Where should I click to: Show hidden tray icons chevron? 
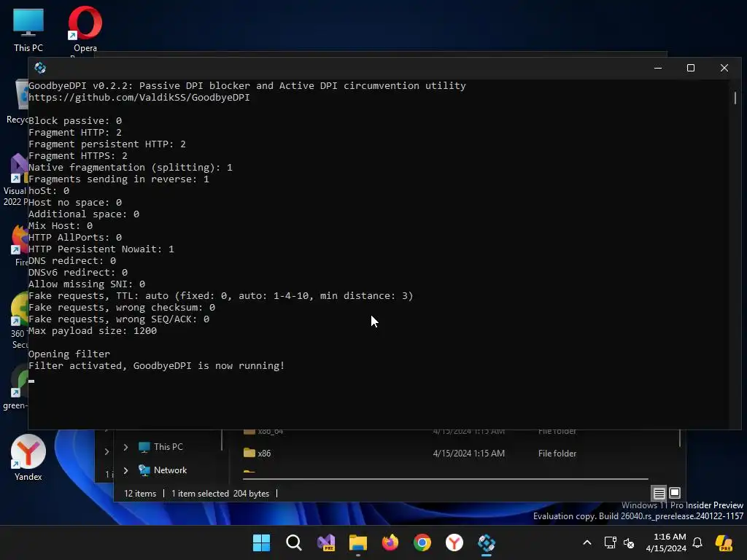coord(587,542)
